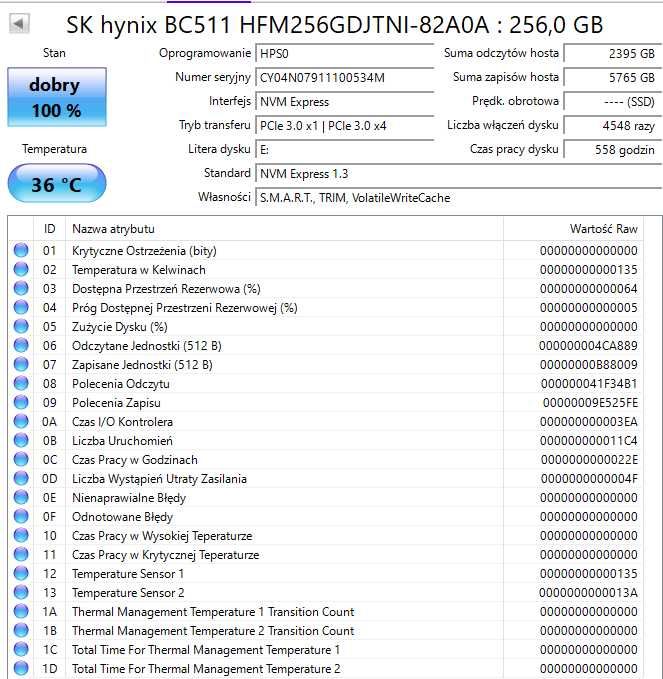The width and height of the screenshot is (663, 679).
Task: Select 'Czas Pracy w Wysokiej Teperaturze' row
Action: [326, 536]
